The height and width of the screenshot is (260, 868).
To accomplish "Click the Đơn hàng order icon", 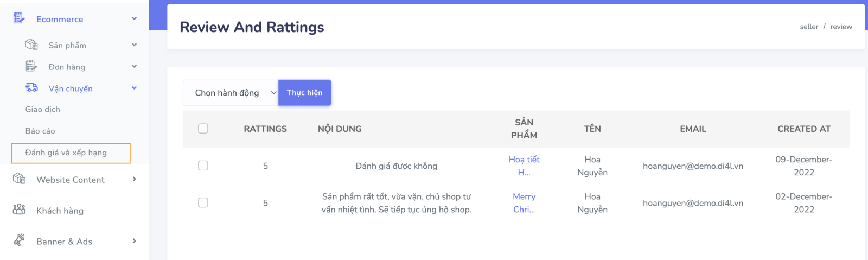I will [x=31, y=66].
